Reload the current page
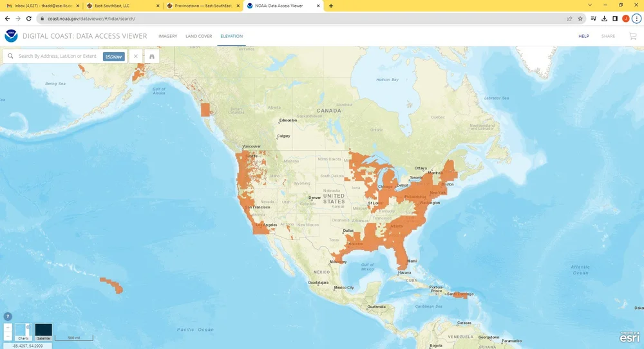This screenshot has width=644, height=349. coord(29,19)
